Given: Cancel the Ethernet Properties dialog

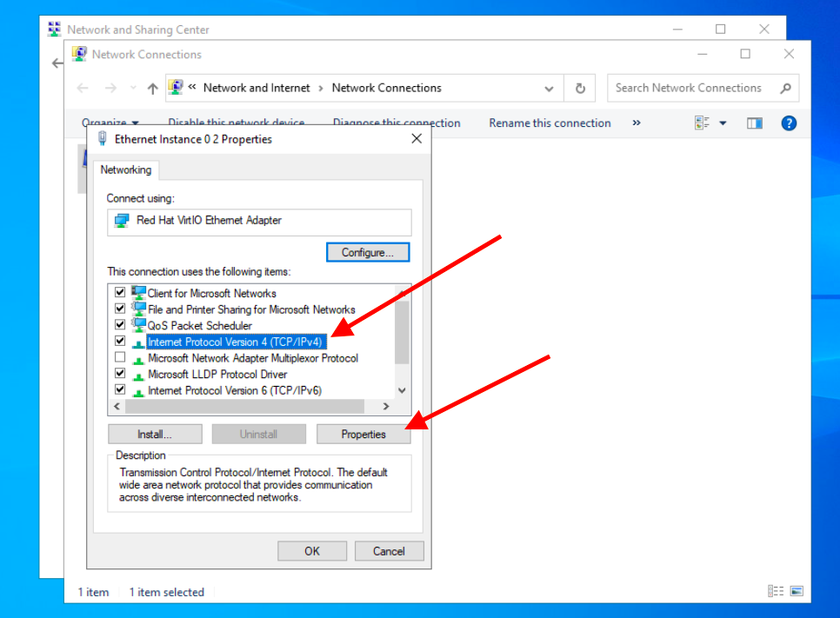Looking at the screenshot, I should coord(389,551).
